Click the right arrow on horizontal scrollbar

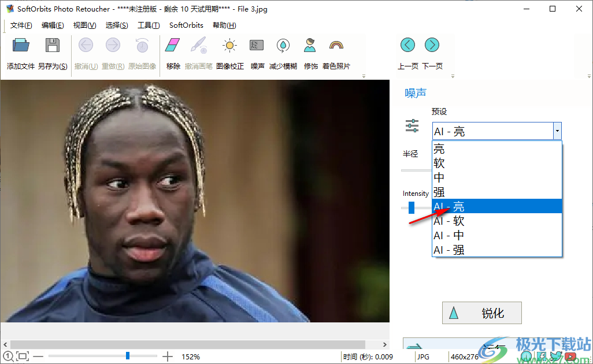pos(384,344)
